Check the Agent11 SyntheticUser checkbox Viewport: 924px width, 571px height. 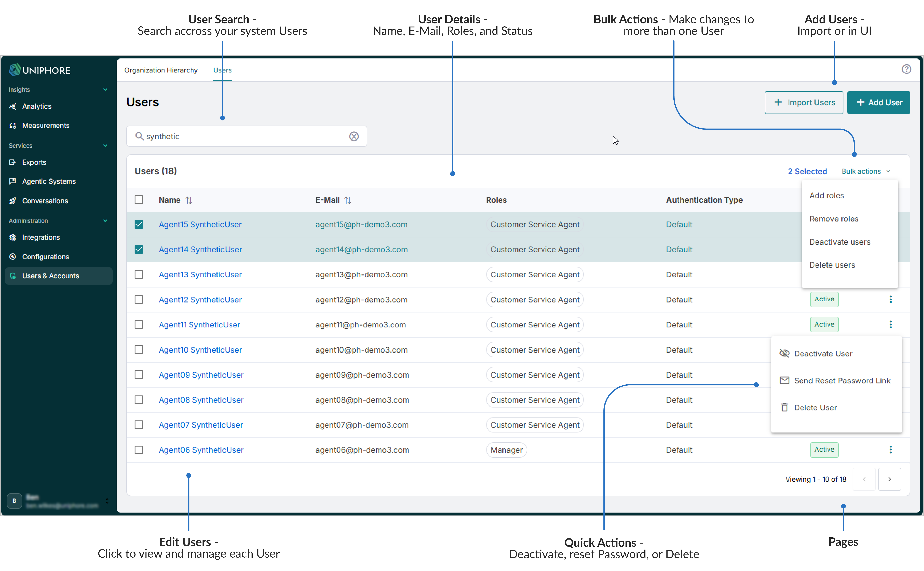(139, 325)
